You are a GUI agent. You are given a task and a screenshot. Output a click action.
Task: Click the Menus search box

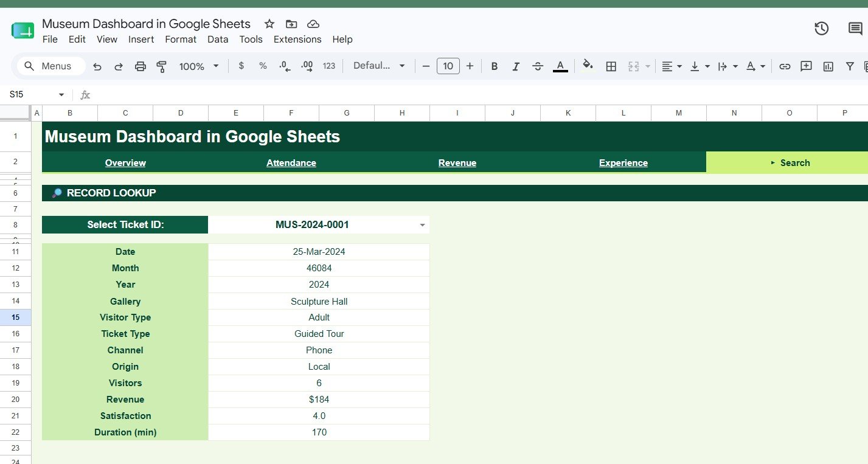51,66
